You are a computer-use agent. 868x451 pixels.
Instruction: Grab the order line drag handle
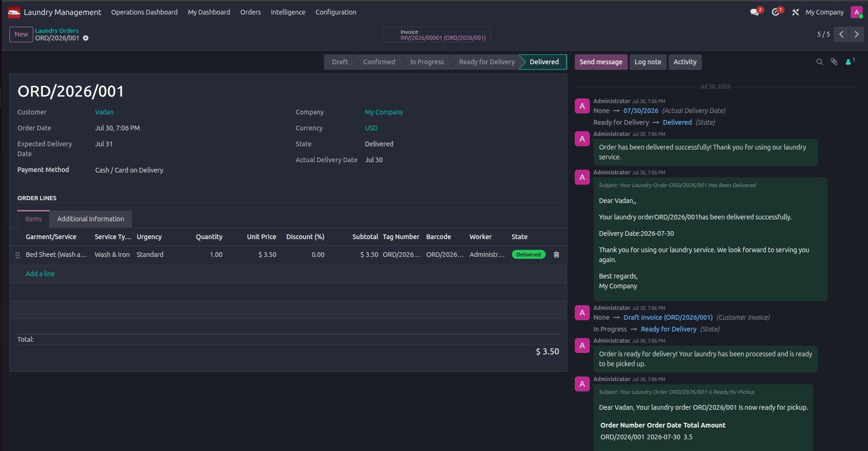point(17,255)
